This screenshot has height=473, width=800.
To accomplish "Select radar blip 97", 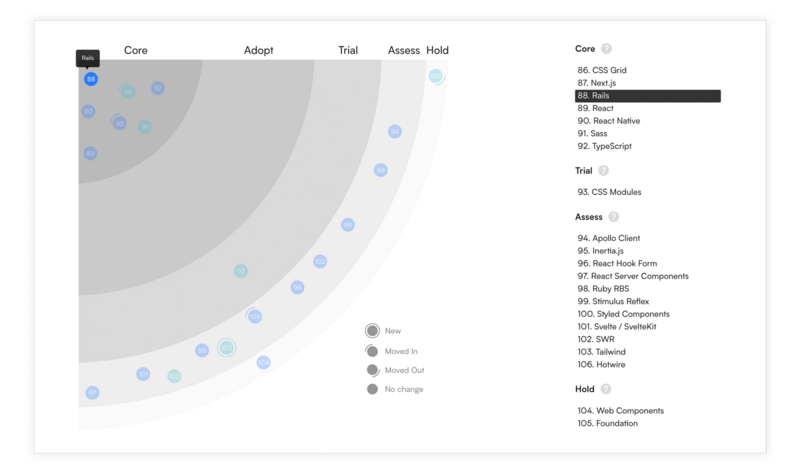I will (x=92, y=392).
